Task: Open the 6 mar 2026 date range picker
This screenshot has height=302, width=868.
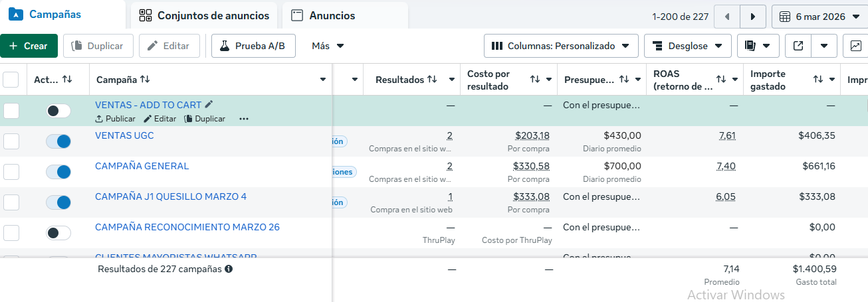Action: pyautogui.click(x=819, y=17)
